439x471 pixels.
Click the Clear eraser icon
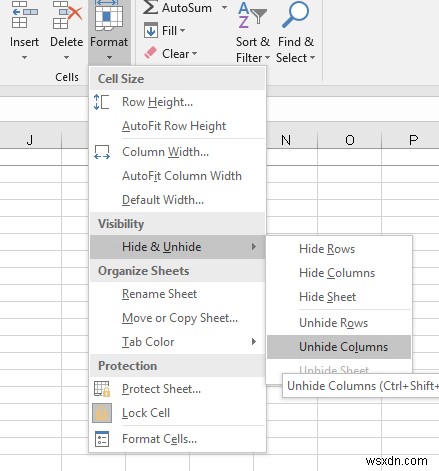point(150,53)
